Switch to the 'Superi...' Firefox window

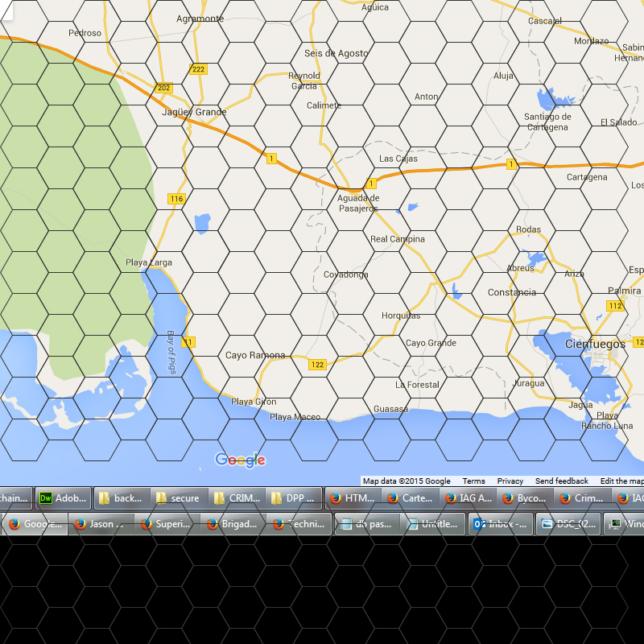point(167,524)
